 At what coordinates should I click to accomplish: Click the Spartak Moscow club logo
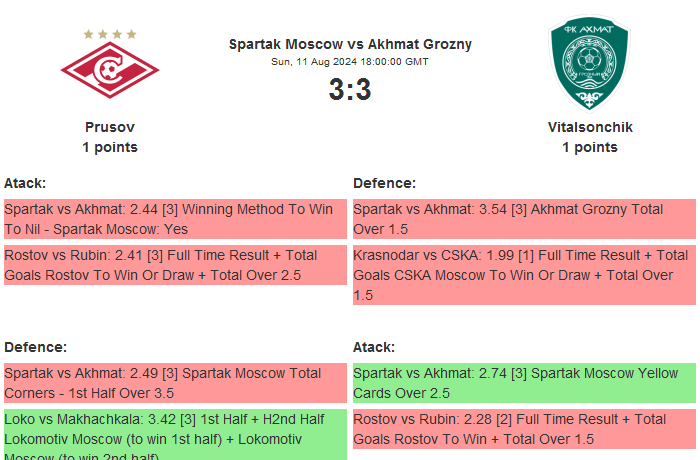[x=110, y=69]
